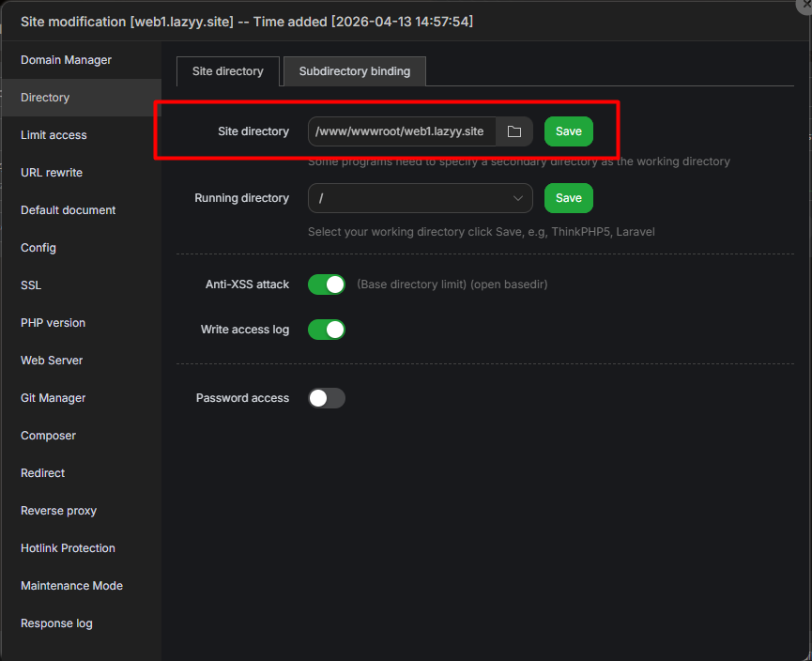Image resolution: width=812 pixels, height=661 pixels.
Task: View the Response log section
Action: tap(56, 623)
